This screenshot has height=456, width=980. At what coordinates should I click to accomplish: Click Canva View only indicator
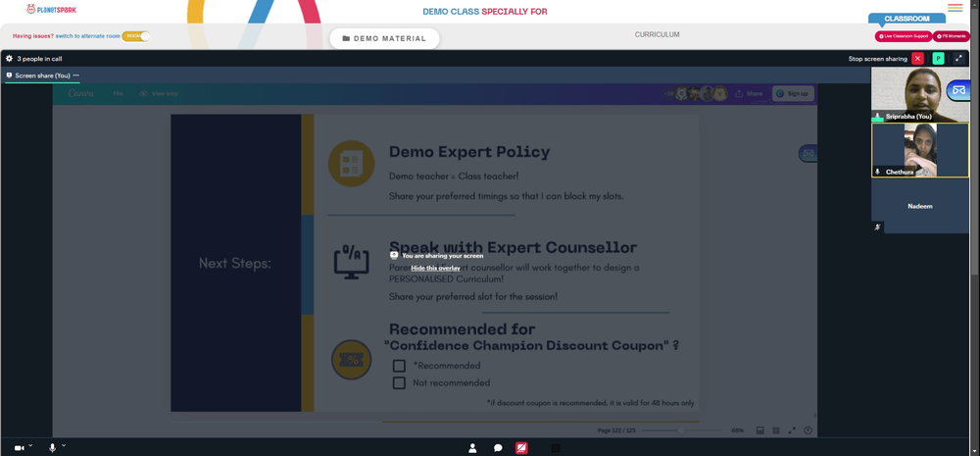coord(159,93)
